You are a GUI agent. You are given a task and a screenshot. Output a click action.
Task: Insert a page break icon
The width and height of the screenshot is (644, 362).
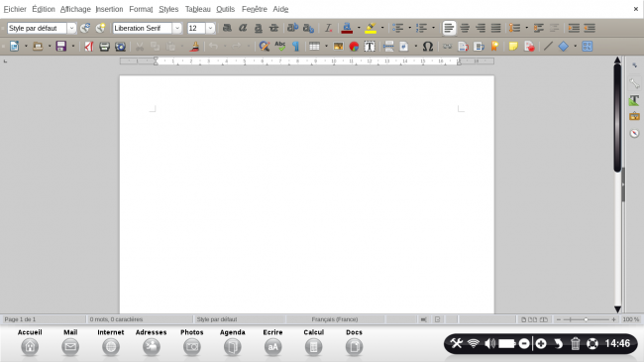(388, 46)
